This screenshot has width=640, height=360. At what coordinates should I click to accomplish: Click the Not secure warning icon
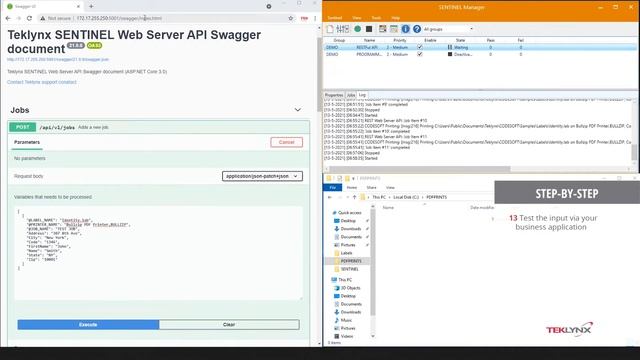tap(42, 18)
